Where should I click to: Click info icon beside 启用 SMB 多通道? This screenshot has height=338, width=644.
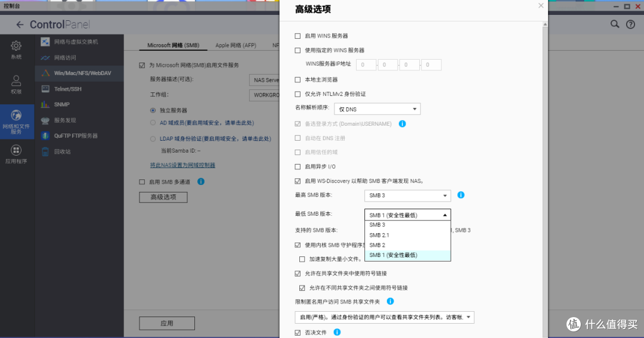click(x=201, y=182)
